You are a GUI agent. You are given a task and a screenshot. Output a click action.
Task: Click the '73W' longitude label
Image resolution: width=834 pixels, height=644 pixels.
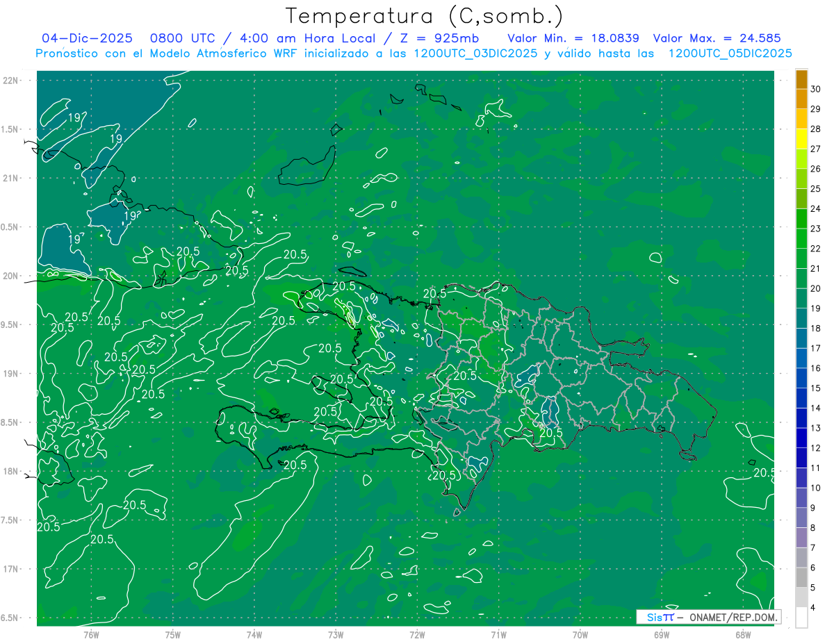pos(336,634)
